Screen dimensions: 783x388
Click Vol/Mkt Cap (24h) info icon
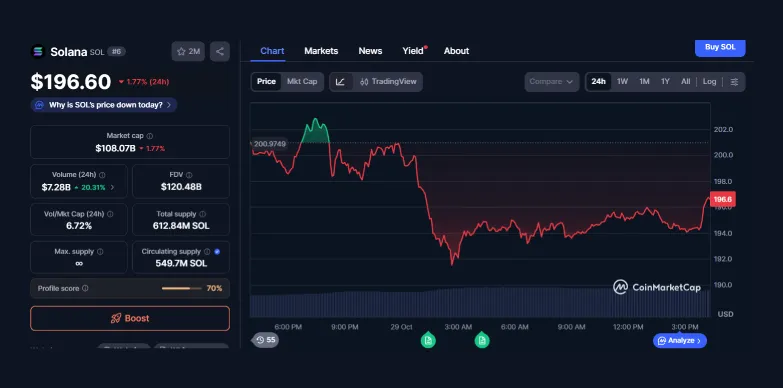click(110, 214)
